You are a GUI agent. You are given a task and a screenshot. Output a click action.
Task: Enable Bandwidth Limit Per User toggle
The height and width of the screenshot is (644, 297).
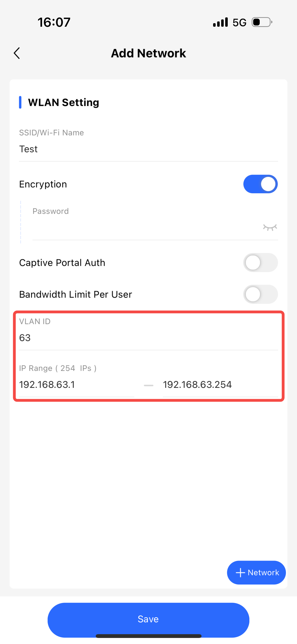click(x=260, y=294)
